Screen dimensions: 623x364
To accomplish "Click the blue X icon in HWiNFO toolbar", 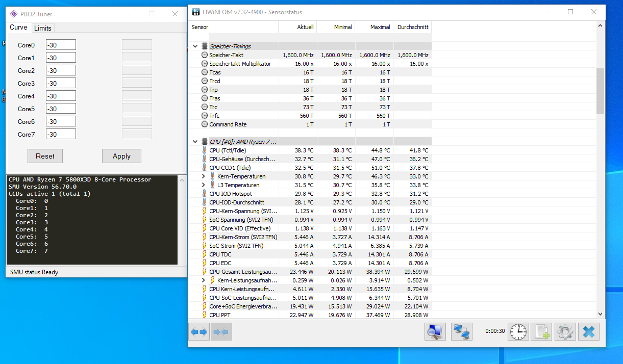I will (588, 332).
